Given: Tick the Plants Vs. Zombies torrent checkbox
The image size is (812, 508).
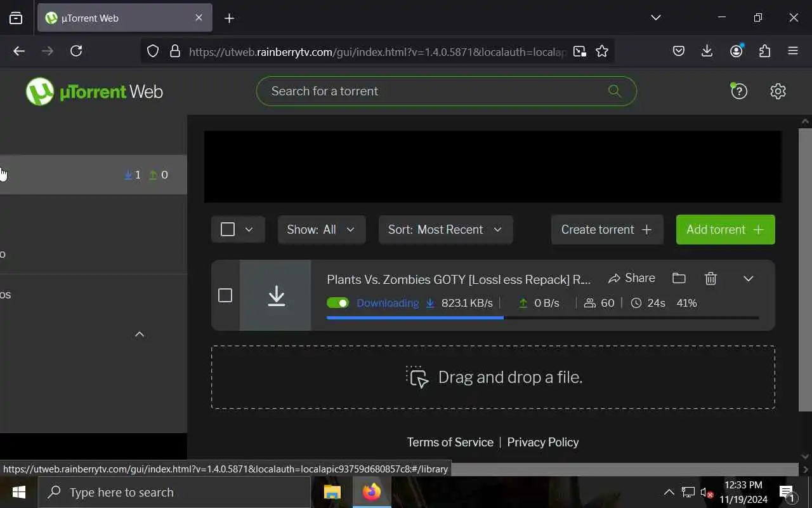Looking at the screenshot, I should tap(225, 295).
